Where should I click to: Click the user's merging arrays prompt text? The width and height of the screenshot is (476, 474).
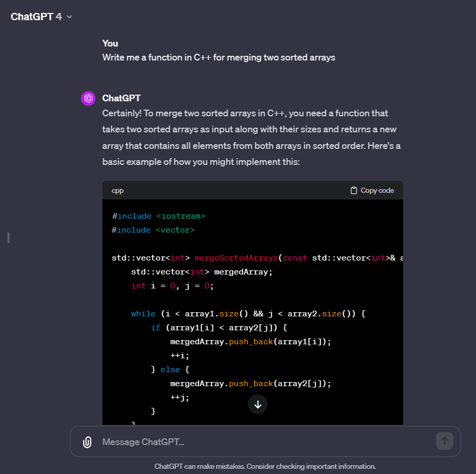(219, 57)
